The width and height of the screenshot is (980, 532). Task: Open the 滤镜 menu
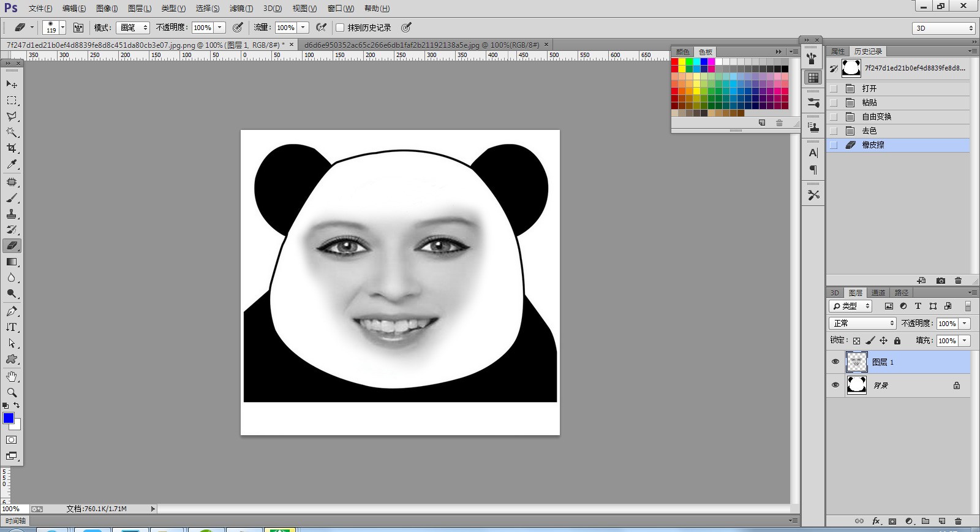click(241, 9)
